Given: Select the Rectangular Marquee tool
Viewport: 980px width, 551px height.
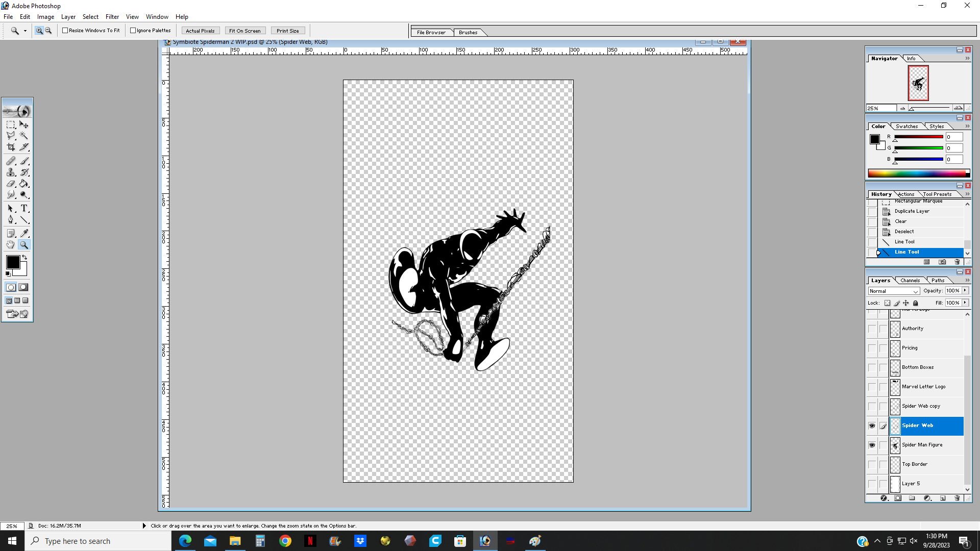Looking at the screenshot, I should [10, 124].
